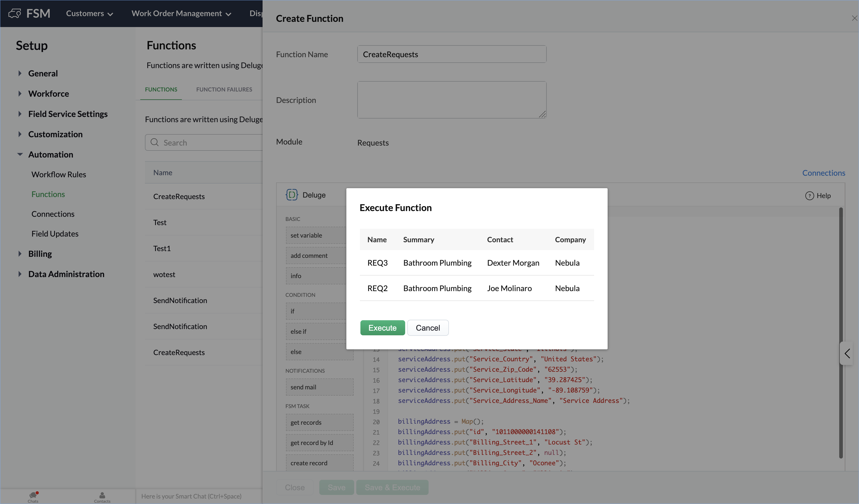Image resolution: width=859 pixels, height=504 pixels.
Task: Expand the General setup section
Action: (20, 73)
